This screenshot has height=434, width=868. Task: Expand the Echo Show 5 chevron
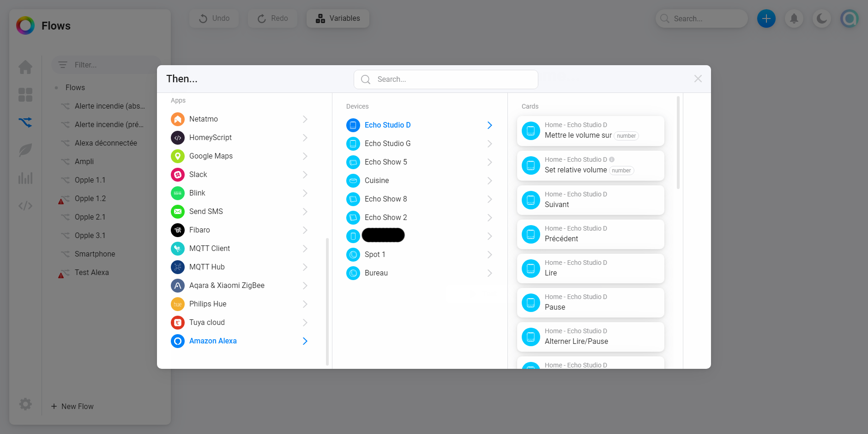pyautogui.click(x=490, y=162)
